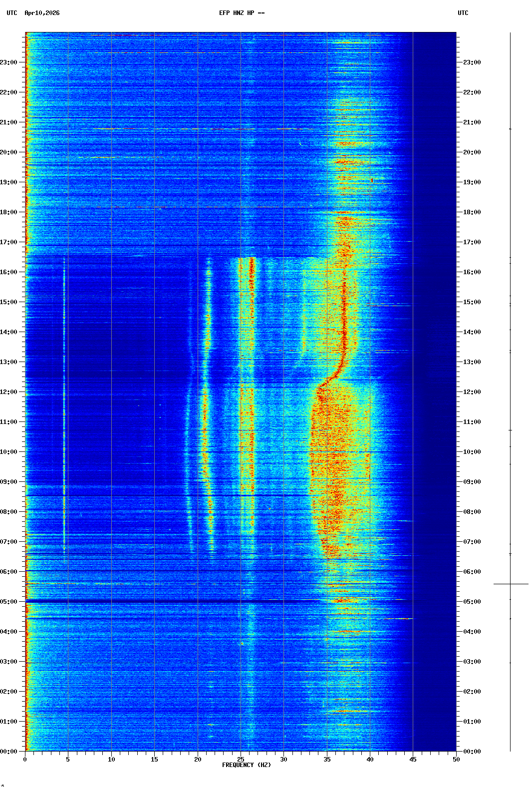Click the dark horizontal band at 05:00
Viewport: 532px width, 791px height.
(x=200, y=601)
